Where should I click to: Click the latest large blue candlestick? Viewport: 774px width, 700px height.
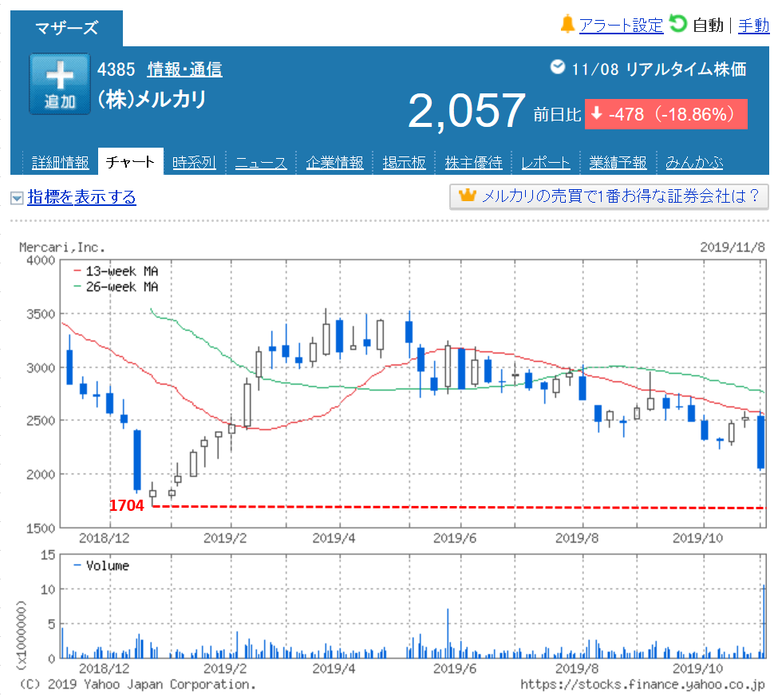tap(761, 442)
